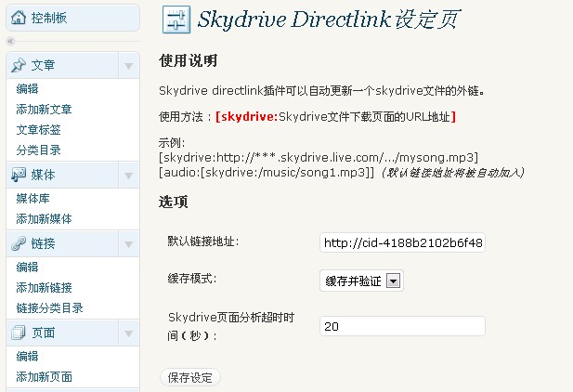Select 添加新媒体
The height and width of the screenshot is (392, 573).
[x=44, y=219]
